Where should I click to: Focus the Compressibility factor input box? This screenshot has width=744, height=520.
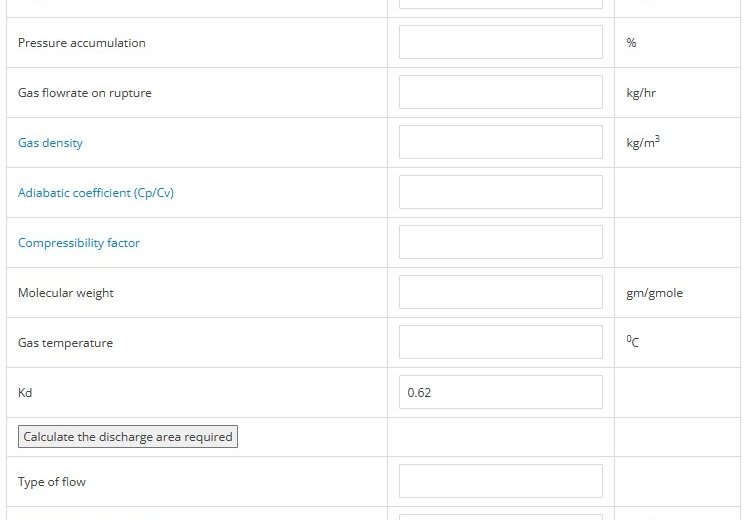tap(501, 242)
